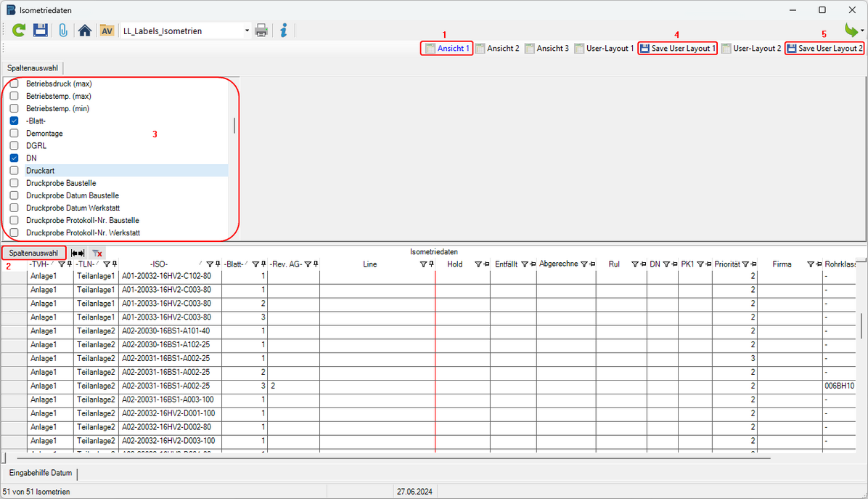Select the Spaltenauswahl tab above the checklist

[x=33, y=68]
